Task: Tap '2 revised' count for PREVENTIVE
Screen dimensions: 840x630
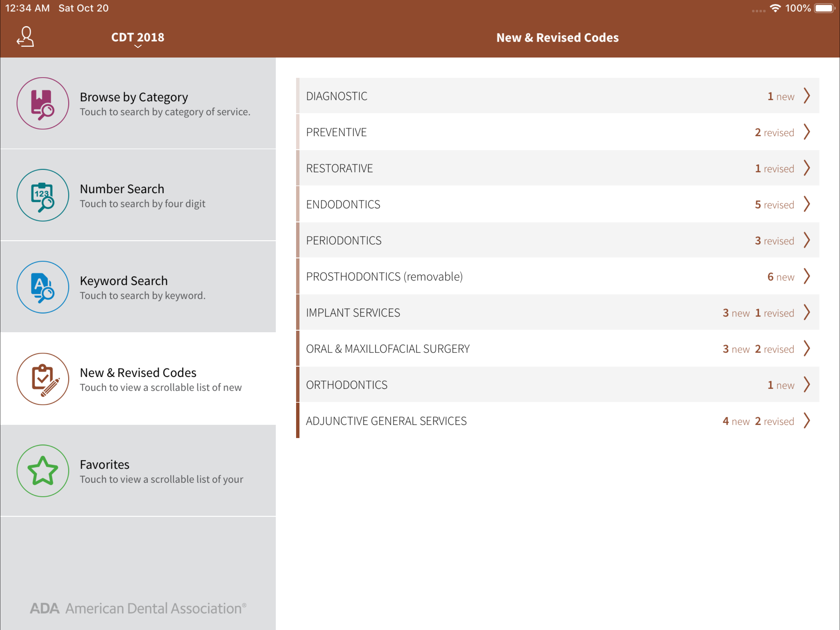Action: click(x=774, y=133)
